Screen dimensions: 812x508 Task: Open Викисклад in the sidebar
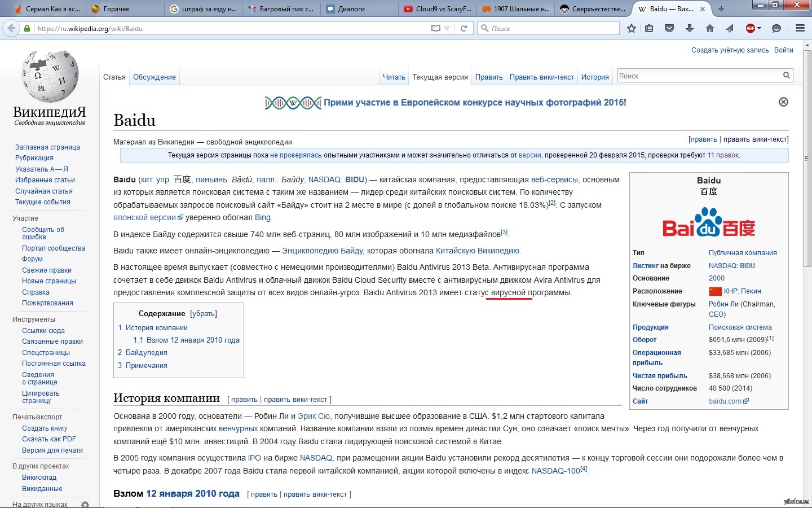point(39,478)
